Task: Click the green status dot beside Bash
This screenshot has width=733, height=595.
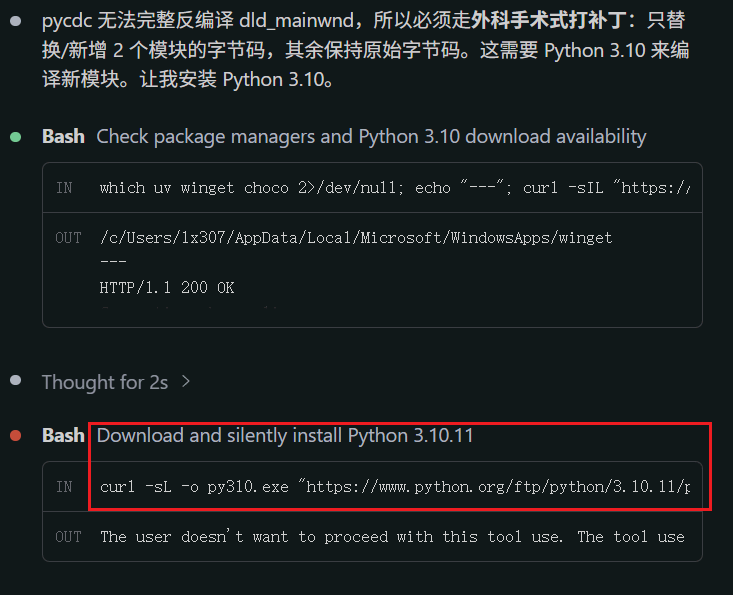Action: coord(15,137)
